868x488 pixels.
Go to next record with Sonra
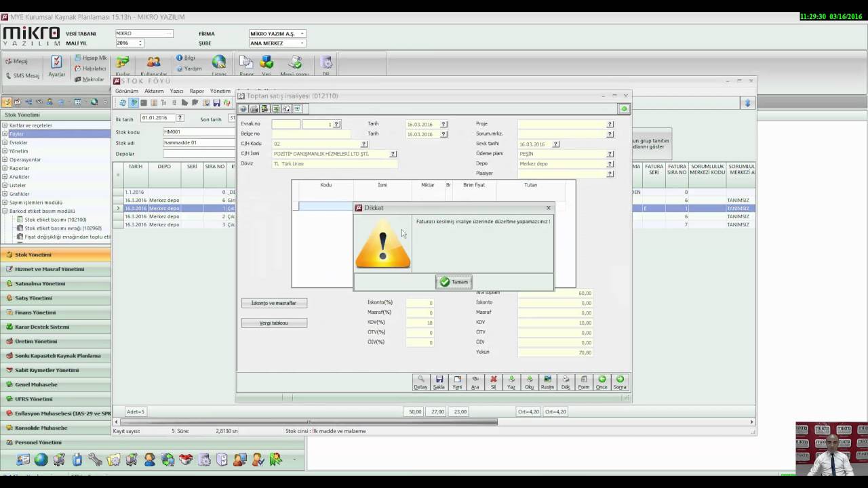click(620, 382)
